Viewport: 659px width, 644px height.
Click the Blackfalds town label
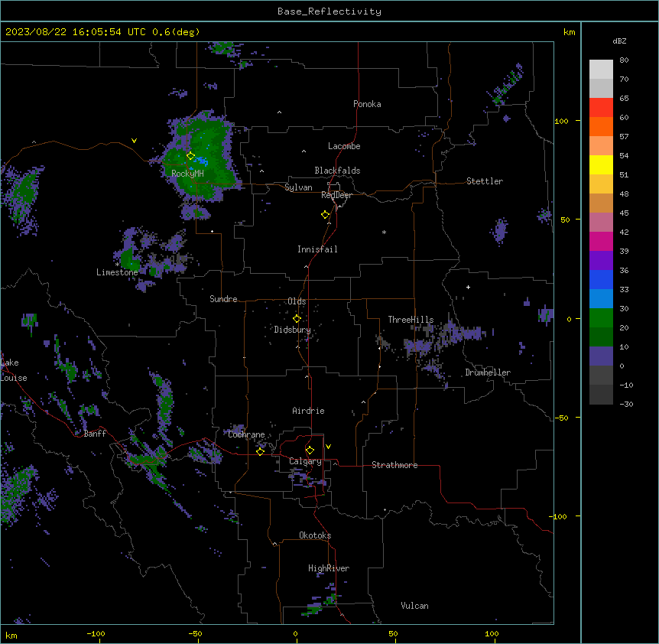pyautogui.click(x=337, y=171)
